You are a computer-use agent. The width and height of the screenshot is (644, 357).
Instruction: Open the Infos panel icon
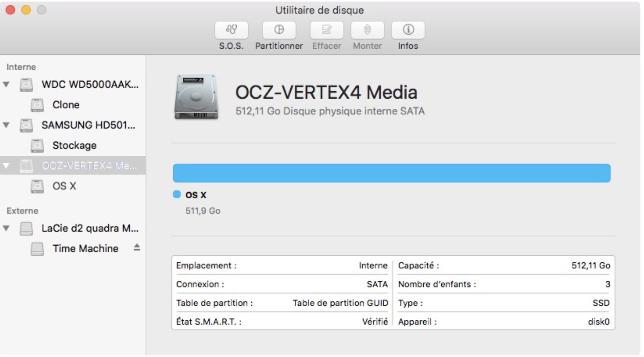[x=408, y=30]
